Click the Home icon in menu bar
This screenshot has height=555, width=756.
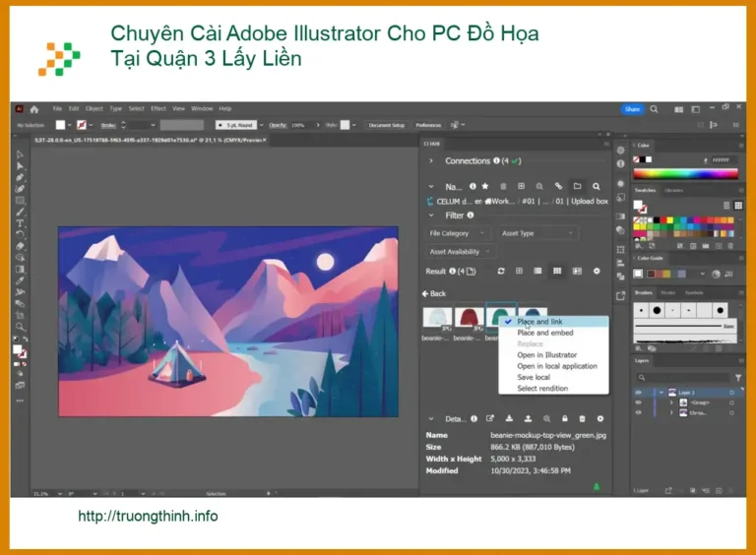click(34, 109)
